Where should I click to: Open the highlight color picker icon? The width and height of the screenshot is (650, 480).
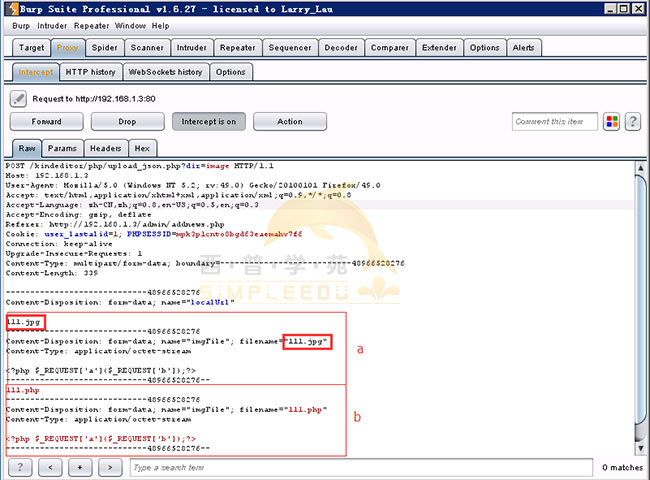click(612, 122)
